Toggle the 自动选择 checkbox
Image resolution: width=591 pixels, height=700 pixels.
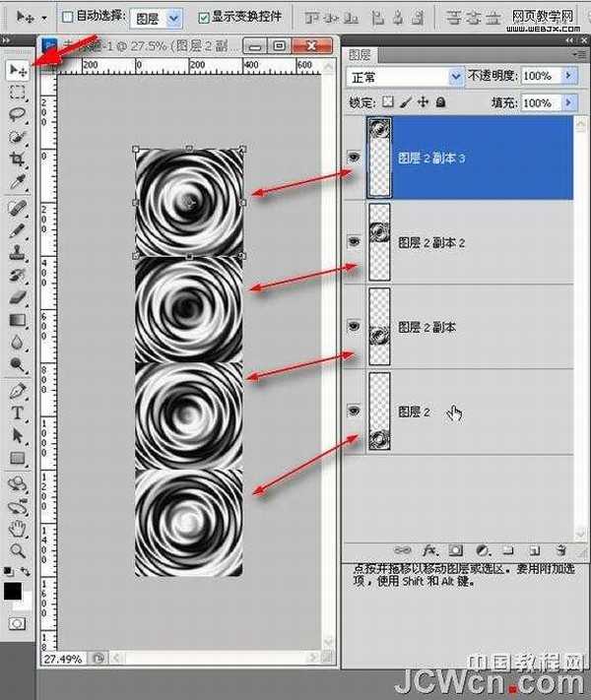point(67,17)
